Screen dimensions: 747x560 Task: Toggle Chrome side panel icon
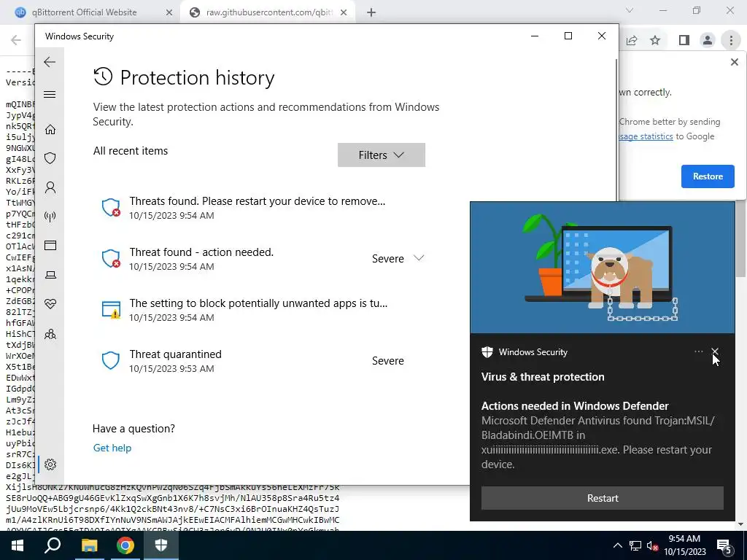(x=684, y=41)
